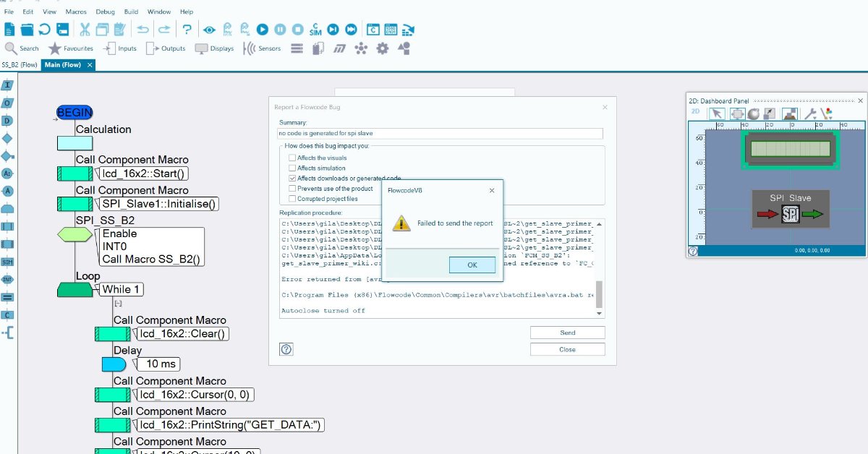Click the wrench icon in Dashboard Panel
This screenshot has height=454, width=868.
[x=811, y=113]
